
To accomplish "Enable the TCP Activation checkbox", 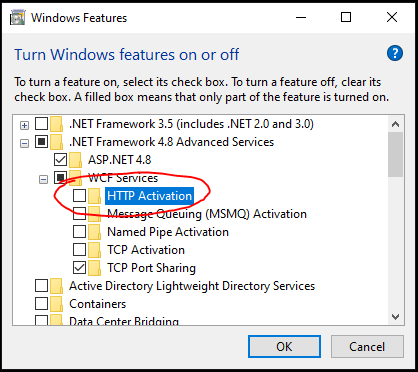I will tap(79, 250).
